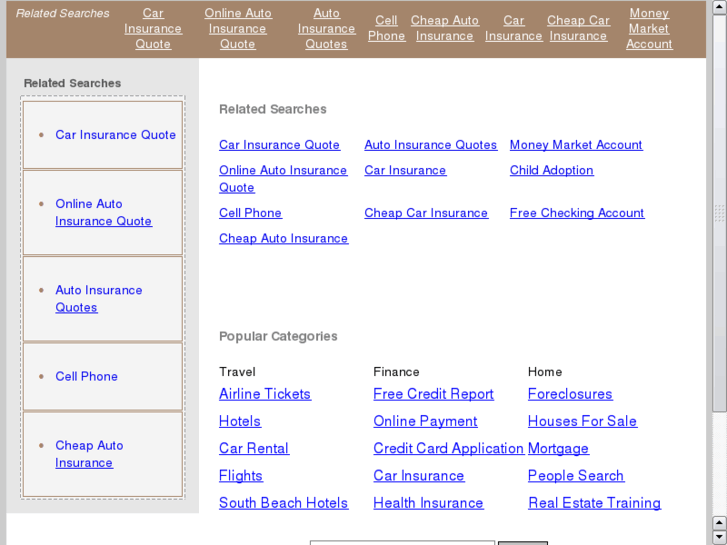Open Flights under Travel
This screenshot has width=727, height=545.
241,476
